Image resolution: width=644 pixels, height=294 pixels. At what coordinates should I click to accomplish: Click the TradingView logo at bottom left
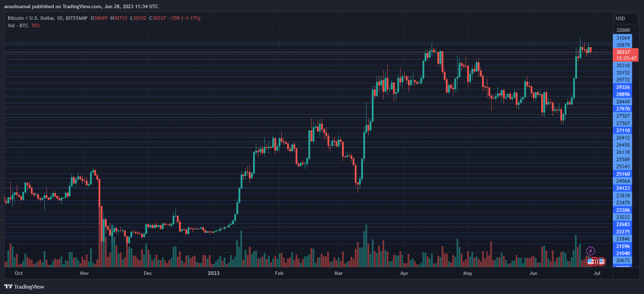[24, 287]
